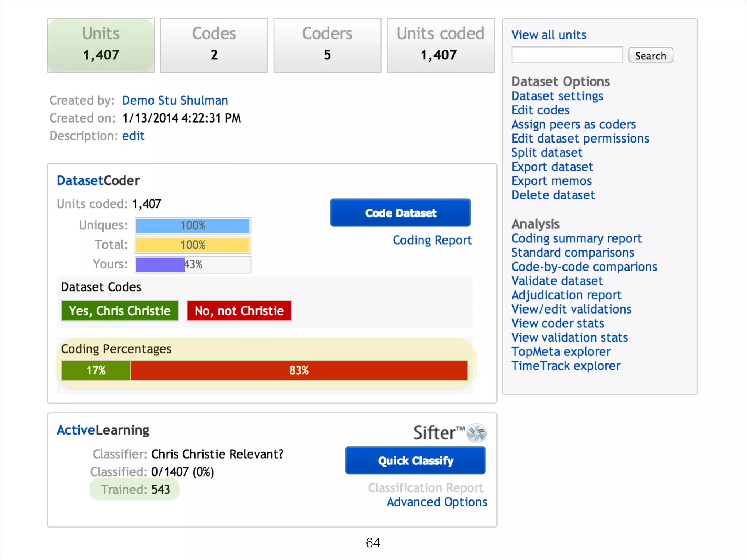Select the red No, not Christie code
The width and height of the screenshot is (747, 560).
pyautogui.click(x=239, y=311)
